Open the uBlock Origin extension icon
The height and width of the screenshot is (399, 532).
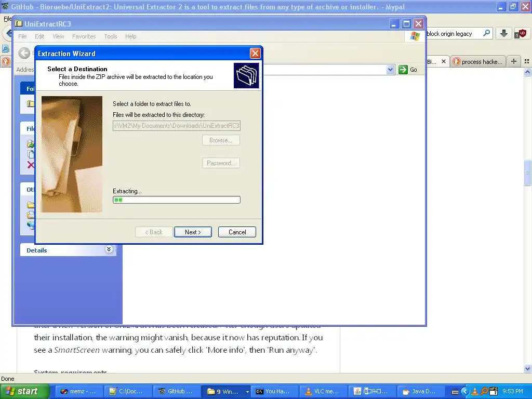pos(520,34)
